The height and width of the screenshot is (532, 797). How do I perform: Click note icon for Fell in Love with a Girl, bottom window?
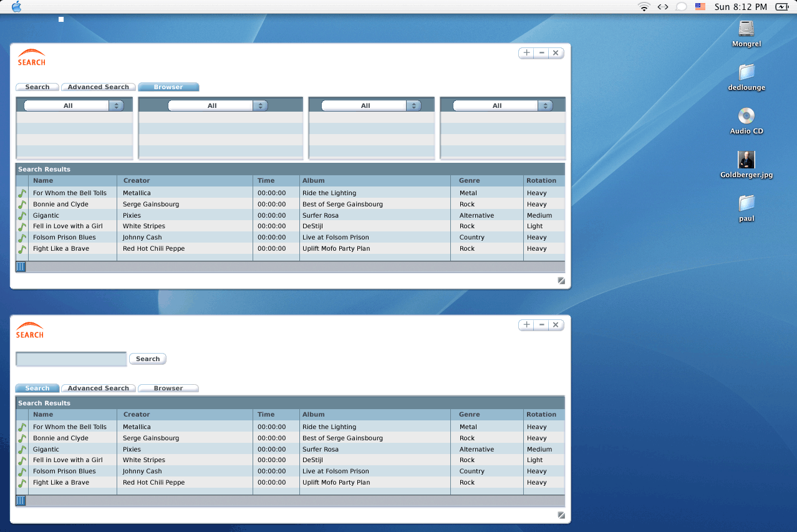(x=22, y=460)
